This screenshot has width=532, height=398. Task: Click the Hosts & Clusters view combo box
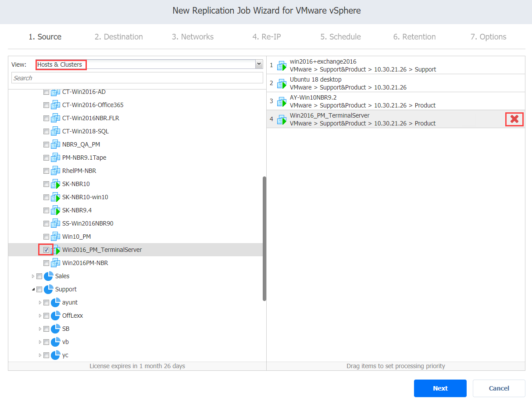149,65
